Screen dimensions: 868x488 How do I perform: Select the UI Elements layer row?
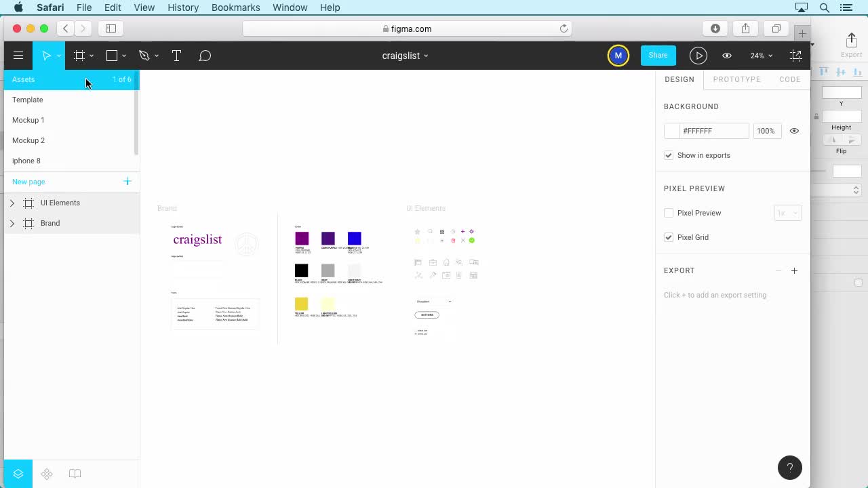point(71,203)
